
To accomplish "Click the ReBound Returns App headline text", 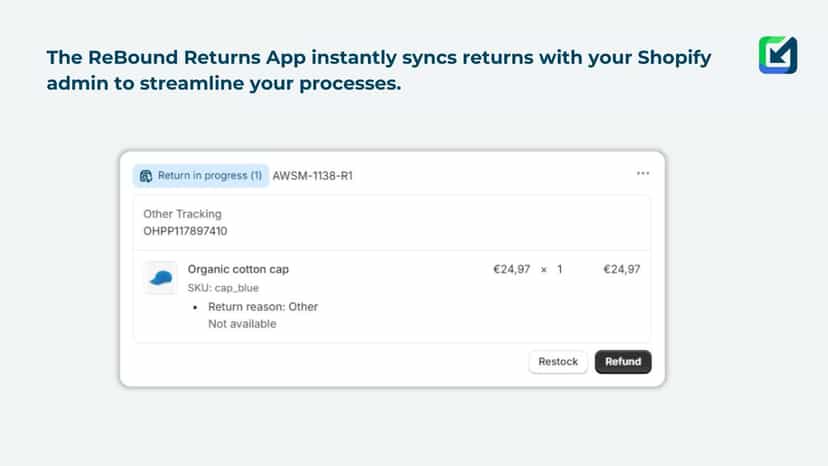I will pos(379,70).
